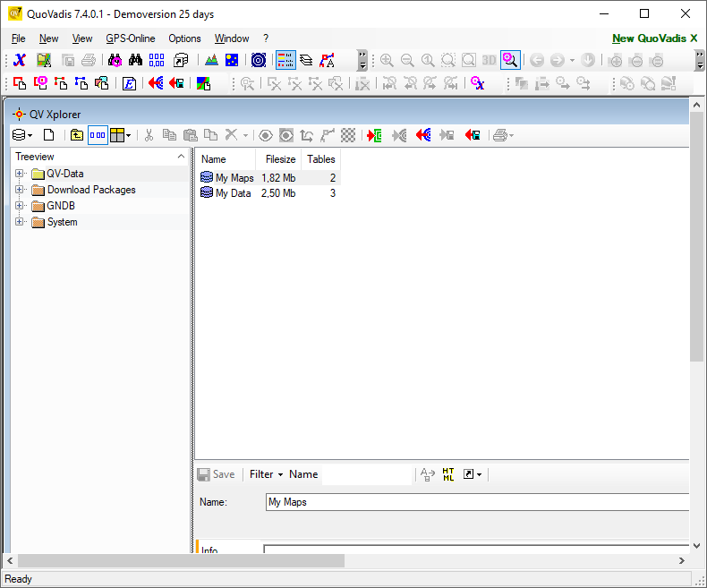The image size is (707, 588).
Task: Click the blue concentric circles target icon
Action: (x=259, y=60)
